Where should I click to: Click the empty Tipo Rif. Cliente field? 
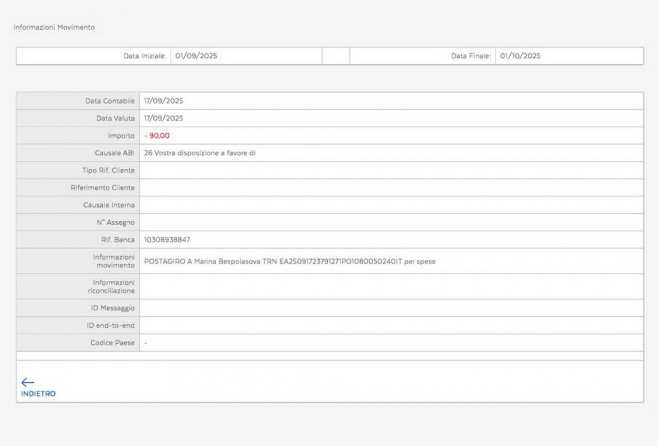pyautogui.click(x=390, y=170)
